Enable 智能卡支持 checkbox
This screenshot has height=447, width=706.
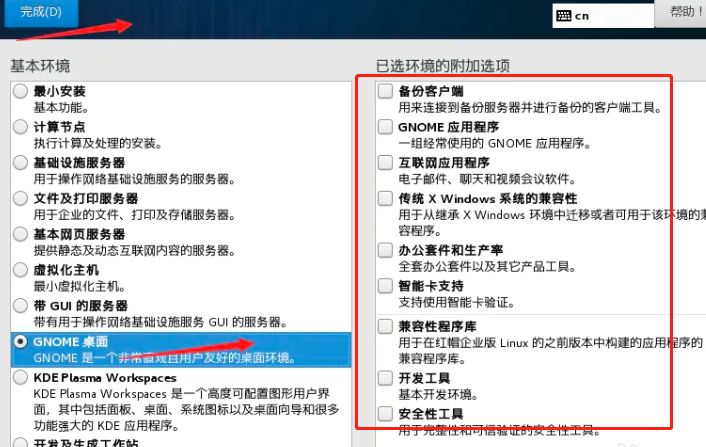(x=385, y=286)
